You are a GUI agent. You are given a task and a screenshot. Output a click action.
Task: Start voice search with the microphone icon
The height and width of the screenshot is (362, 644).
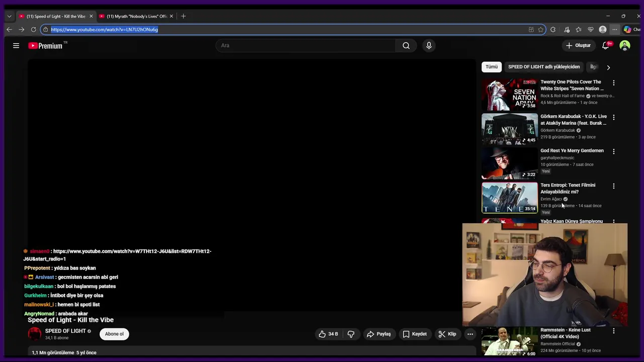pyautogui.click(x=429, y=46)
